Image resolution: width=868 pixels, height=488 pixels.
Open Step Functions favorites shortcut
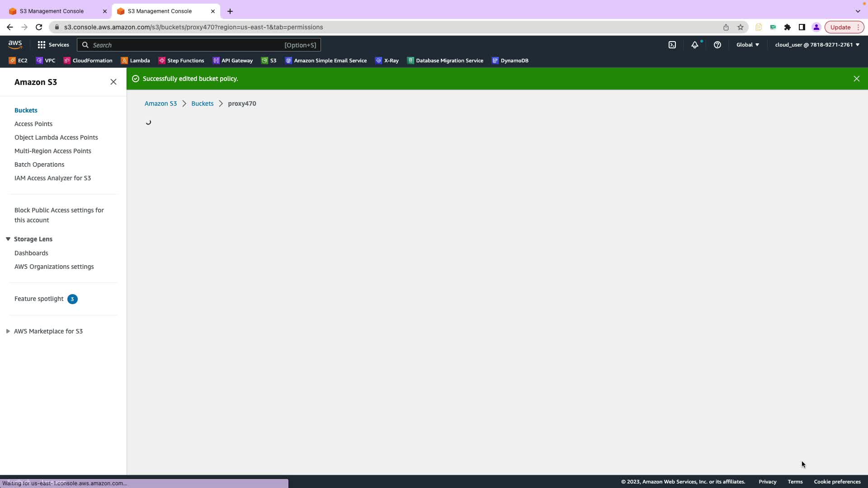[x=181, y=61]
